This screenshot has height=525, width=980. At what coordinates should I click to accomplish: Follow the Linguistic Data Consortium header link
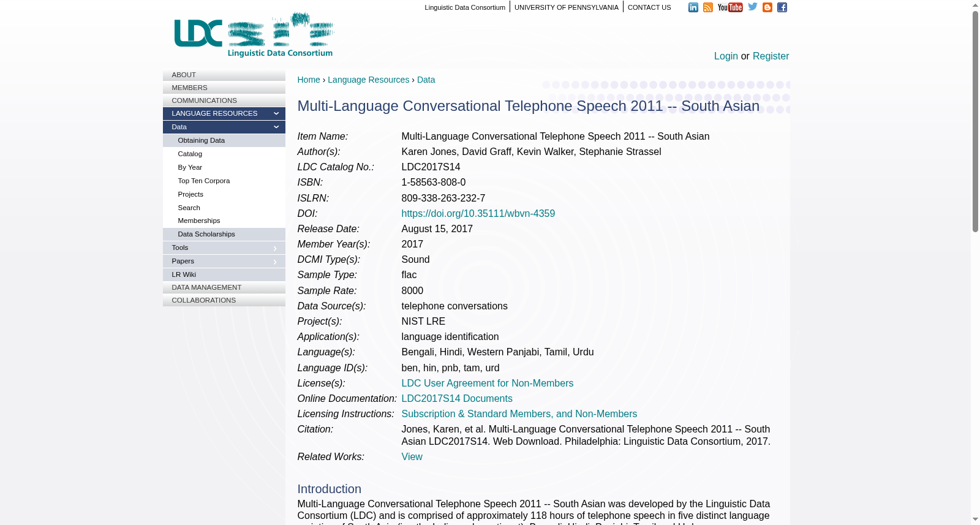coord(465,7)
